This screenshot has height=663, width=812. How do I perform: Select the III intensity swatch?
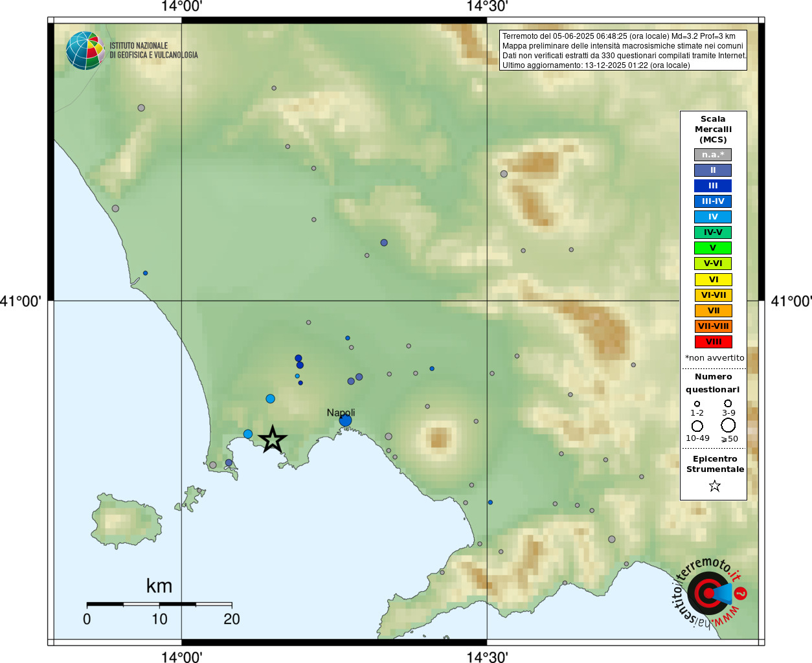coord(713,186)
